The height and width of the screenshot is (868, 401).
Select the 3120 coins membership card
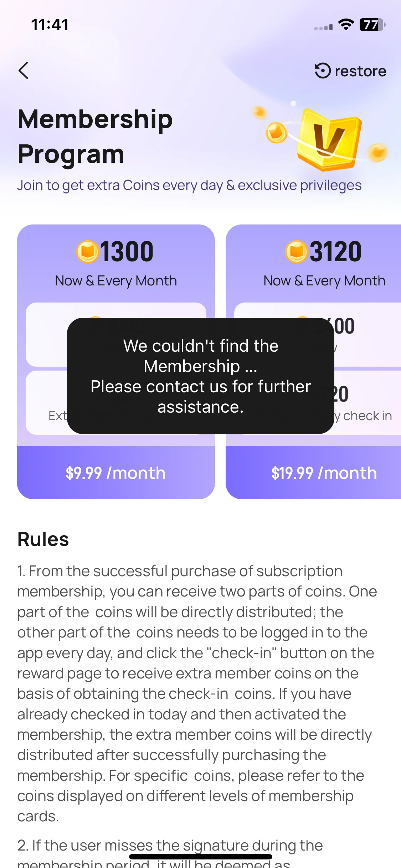pyautogui.click(x=313, y=362)
